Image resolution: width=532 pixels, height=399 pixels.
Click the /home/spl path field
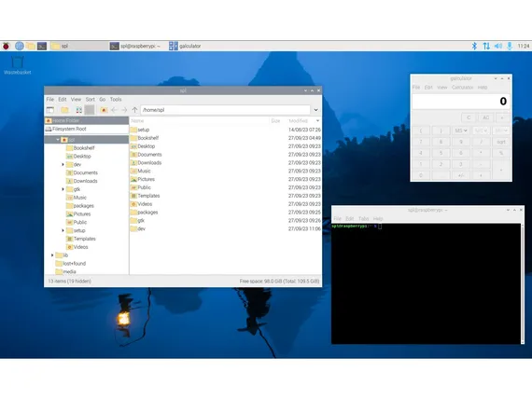point(225,110)
